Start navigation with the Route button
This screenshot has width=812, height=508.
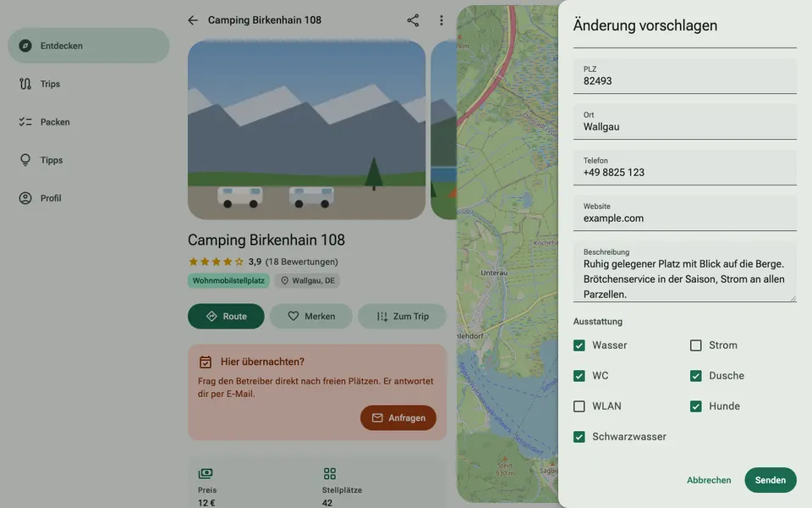point(226,316)
